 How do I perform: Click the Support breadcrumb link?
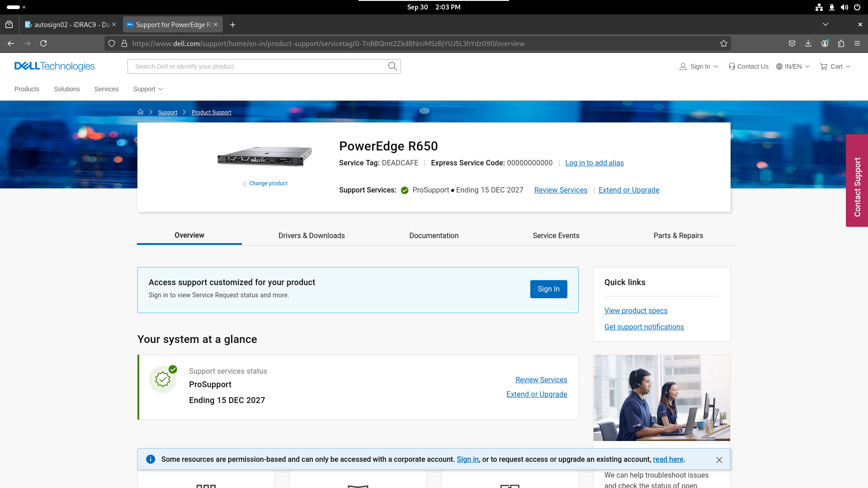click(x=167, y=112)
